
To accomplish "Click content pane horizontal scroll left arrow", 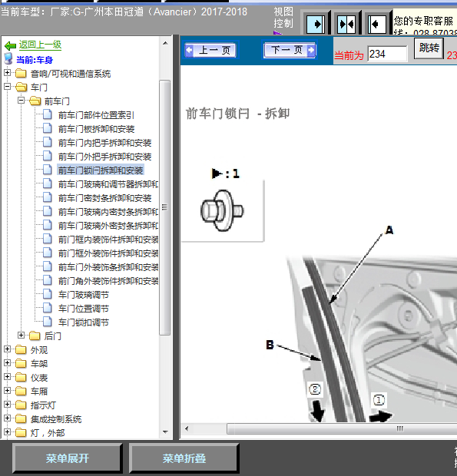I will (187, 428).
